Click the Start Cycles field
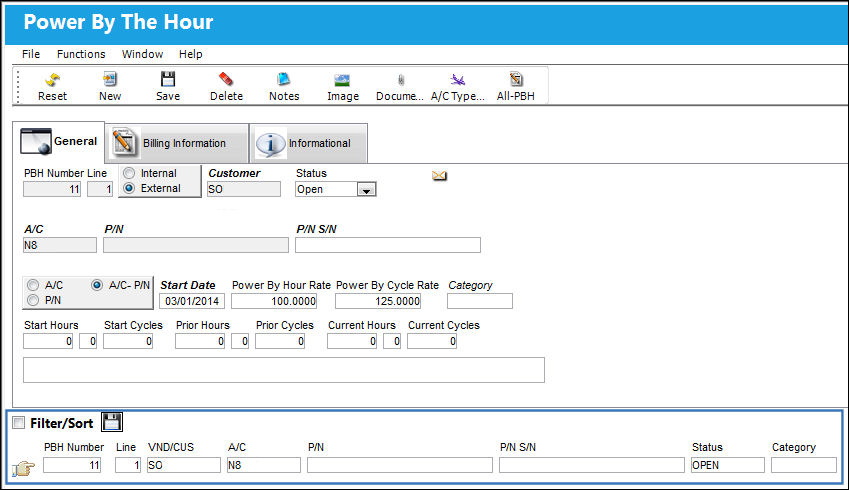The width and height of the screenshot is (849, 490). (128, 341)
